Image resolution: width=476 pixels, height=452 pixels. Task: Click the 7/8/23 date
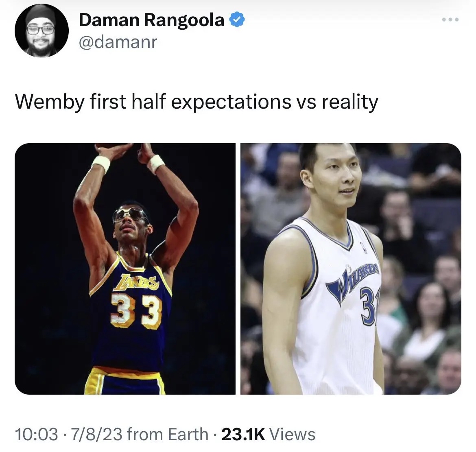(96, 434)
